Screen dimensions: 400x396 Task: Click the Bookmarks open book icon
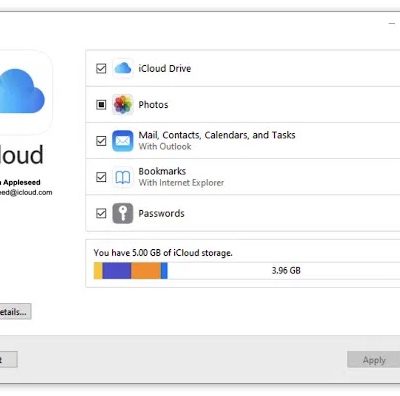coord(123,177)
